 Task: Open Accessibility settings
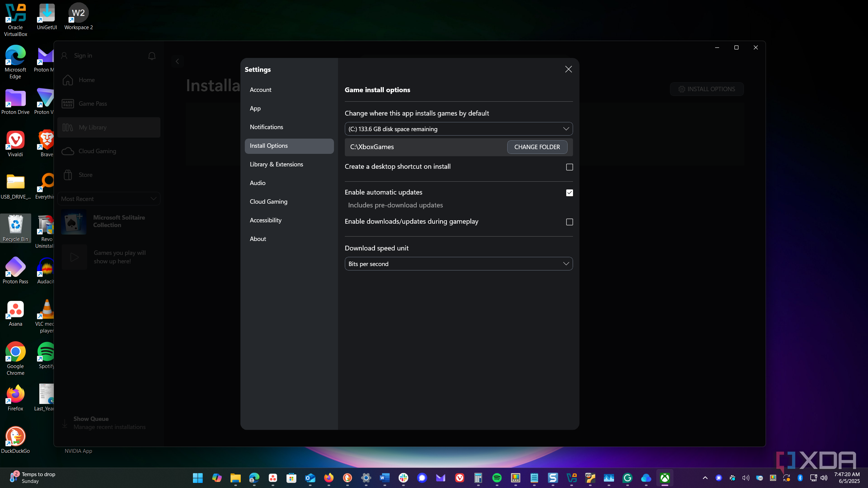pos(289,220)
